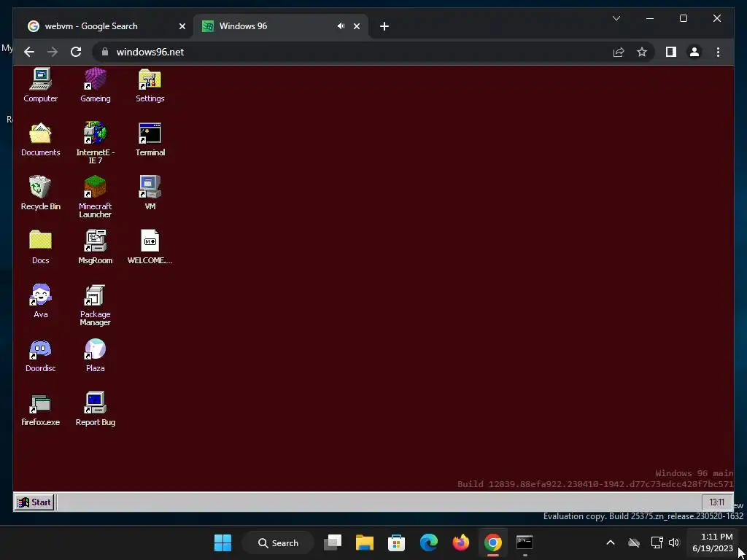Screen dimensions: 747x560
Task: Open the MsgRoom shortcut
Action: pos(96,247)
